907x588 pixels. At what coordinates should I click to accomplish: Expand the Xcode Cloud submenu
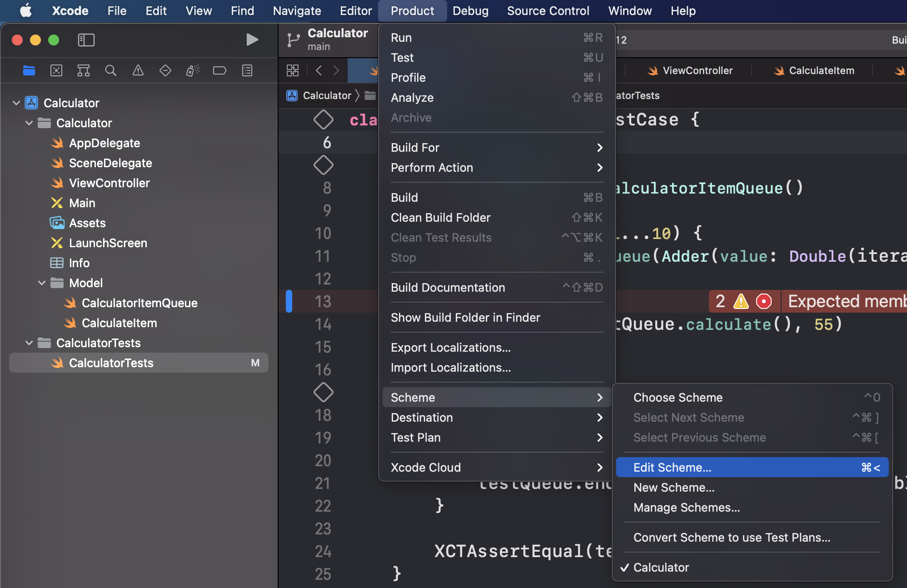click(497, 468)
